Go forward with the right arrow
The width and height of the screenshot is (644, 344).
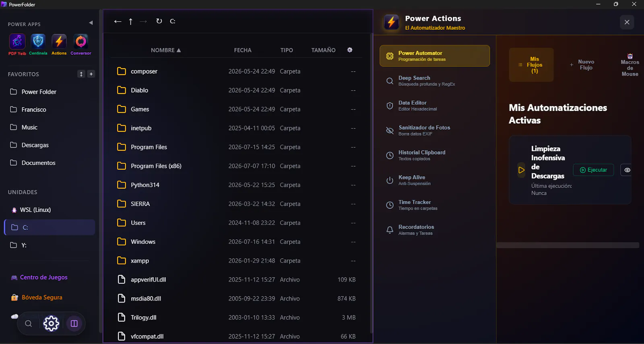click(x=143, y=21)
